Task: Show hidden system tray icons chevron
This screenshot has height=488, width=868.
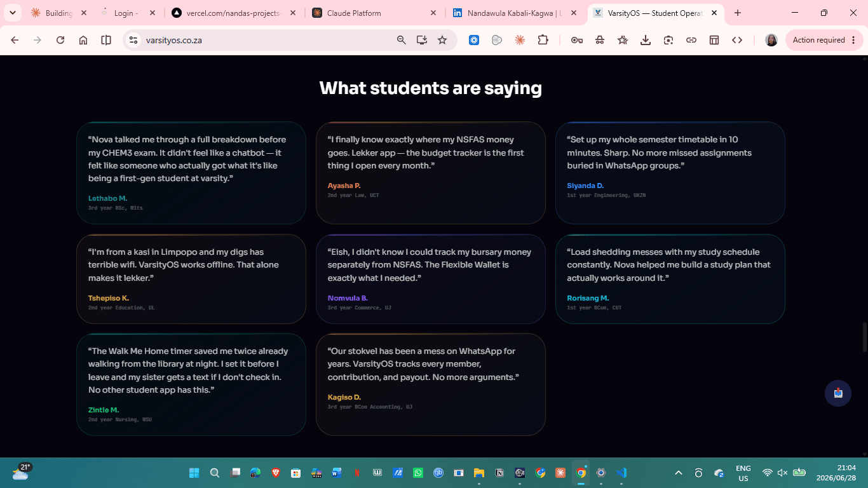Action: [x=679, y=473]
